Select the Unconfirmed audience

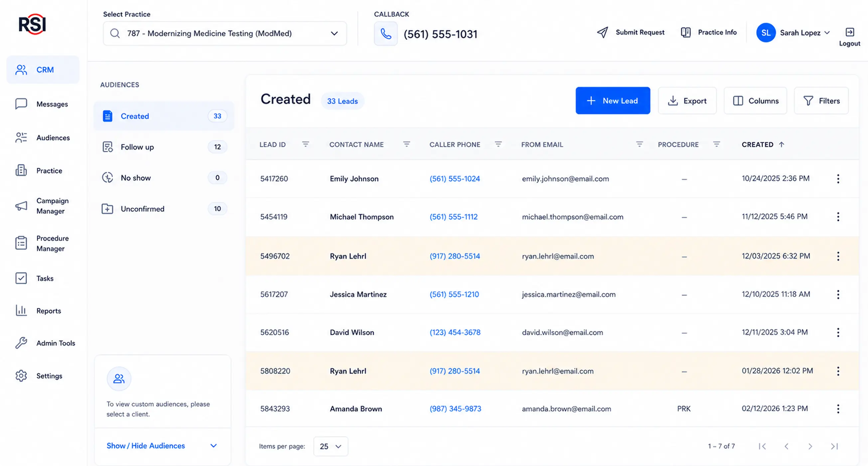coord(164,209)
